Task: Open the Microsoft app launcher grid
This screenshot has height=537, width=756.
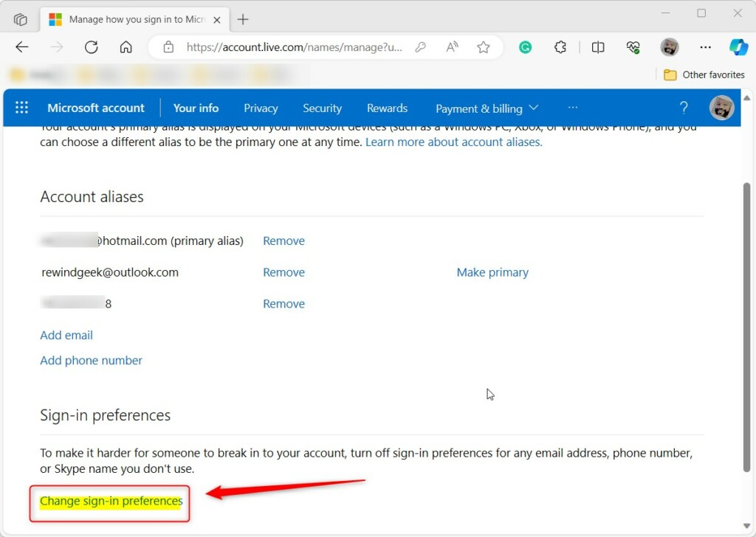Action: coord(21,108)
